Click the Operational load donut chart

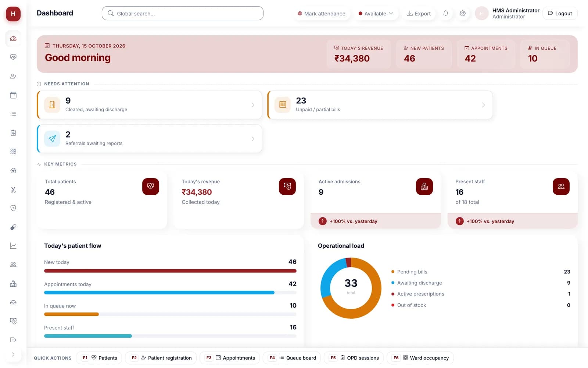tap(351, 288)
